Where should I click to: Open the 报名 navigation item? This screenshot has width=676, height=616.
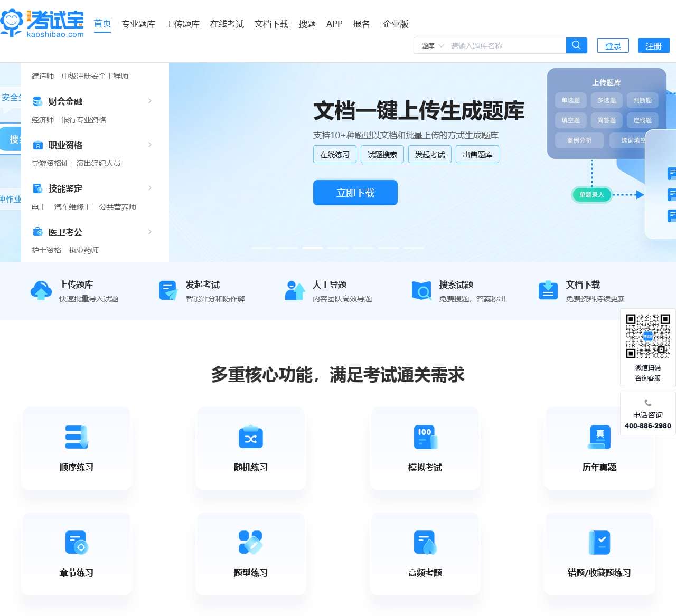click(362, 24)
